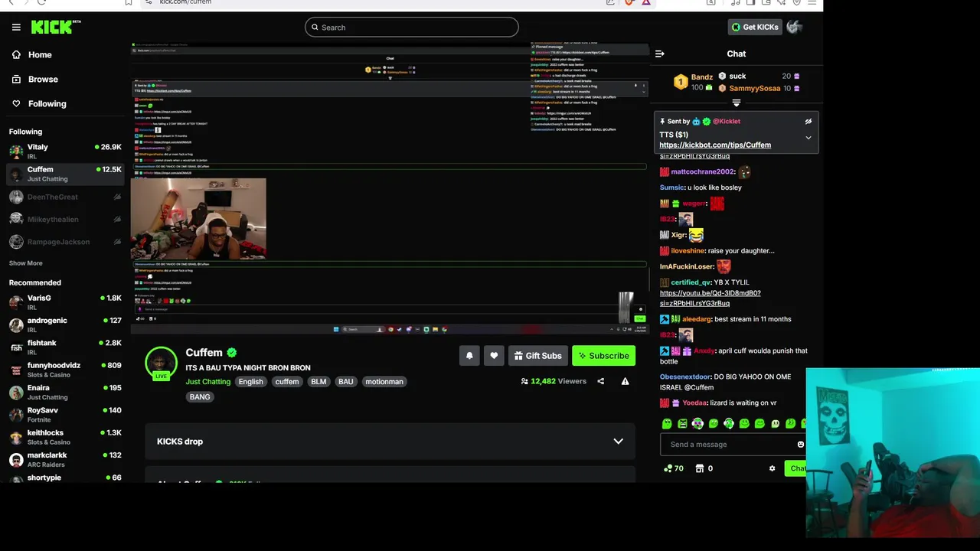Click mattcochrane2002 username in chat

(x=702, y=172)
